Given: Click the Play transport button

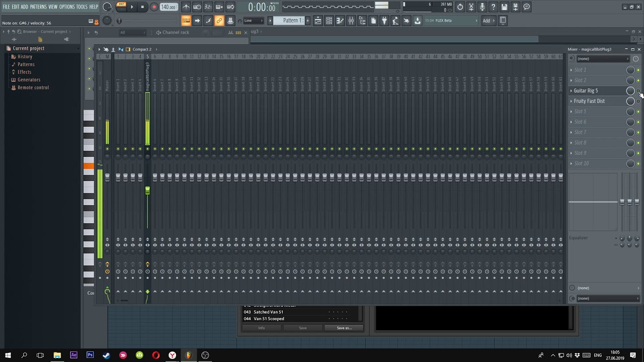Looking at the screenshot, I should click(x=132, y=7).
